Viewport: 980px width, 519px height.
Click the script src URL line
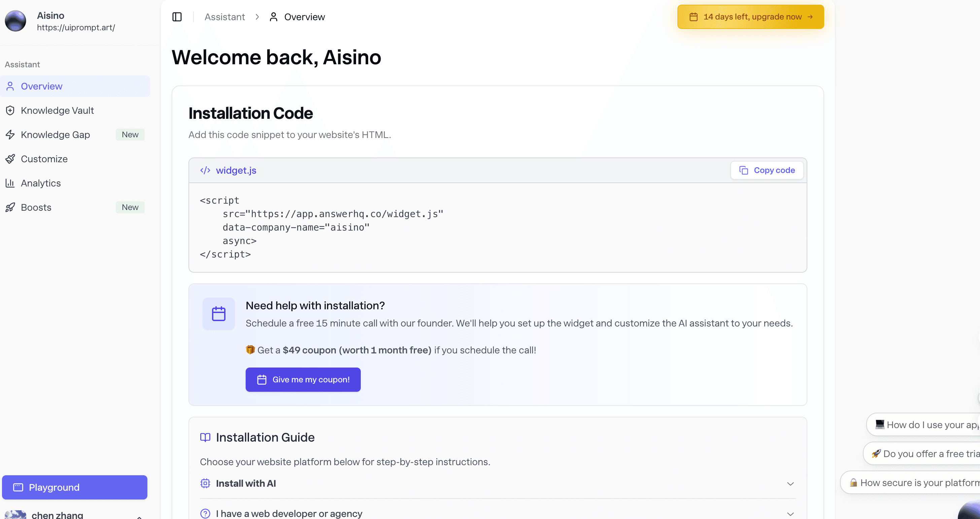pyautogui.click(x=333, y=214)
